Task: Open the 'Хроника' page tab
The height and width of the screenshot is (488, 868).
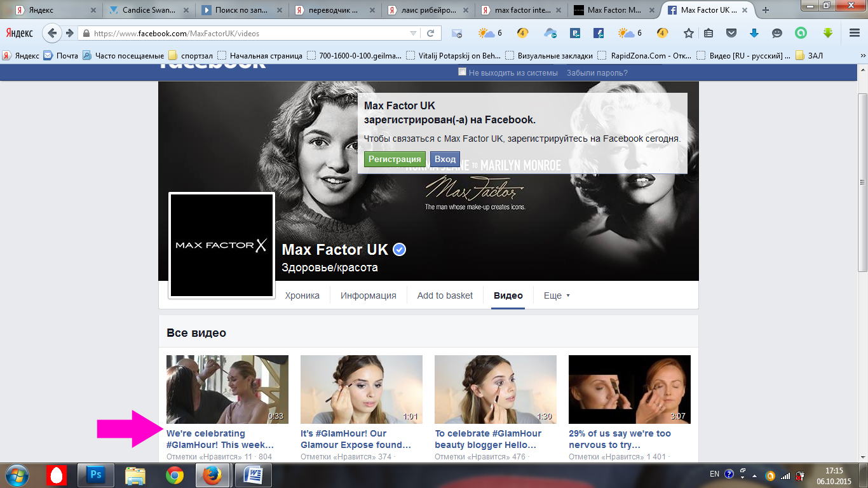Action: coord(302,295)
